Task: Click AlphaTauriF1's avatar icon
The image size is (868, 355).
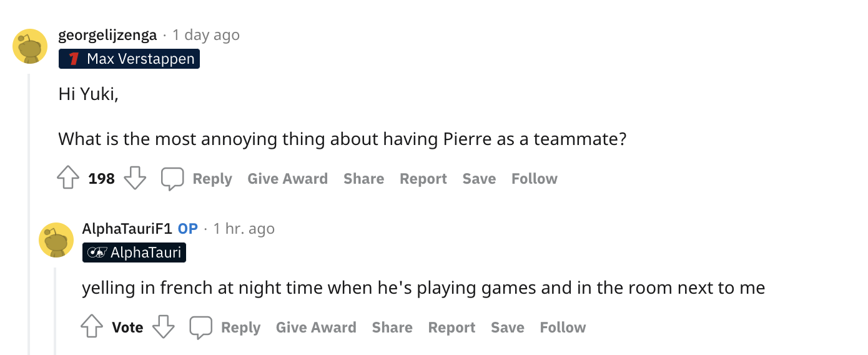Action: [x=56, y=240]
